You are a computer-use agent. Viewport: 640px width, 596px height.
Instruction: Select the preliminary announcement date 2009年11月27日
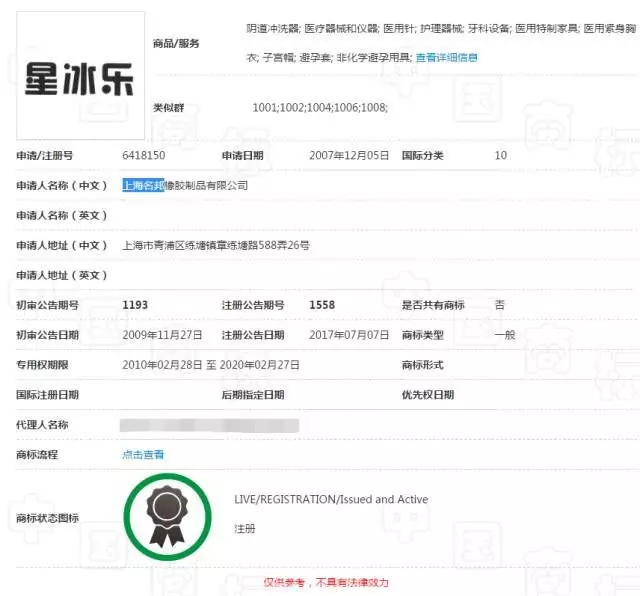pyautogui.click(x=162, y=335)
